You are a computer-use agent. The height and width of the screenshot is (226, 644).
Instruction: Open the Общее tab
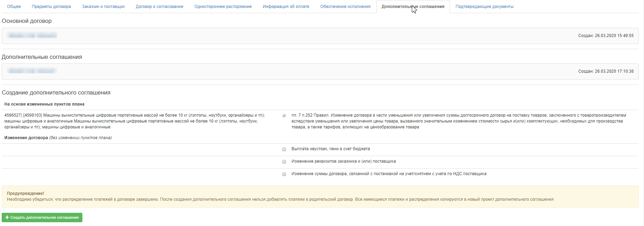pyautogui.click(x=14, y=7)
